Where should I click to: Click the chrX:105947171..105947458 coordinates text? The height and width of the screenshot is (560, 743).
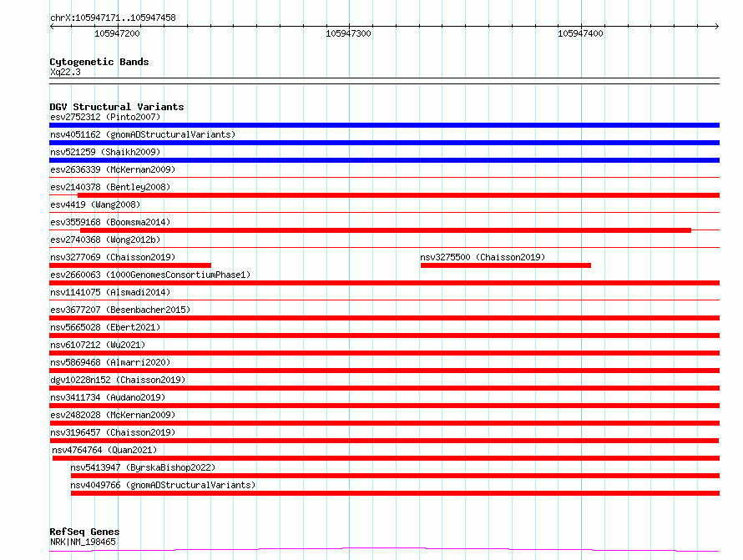tap(113, 18)
